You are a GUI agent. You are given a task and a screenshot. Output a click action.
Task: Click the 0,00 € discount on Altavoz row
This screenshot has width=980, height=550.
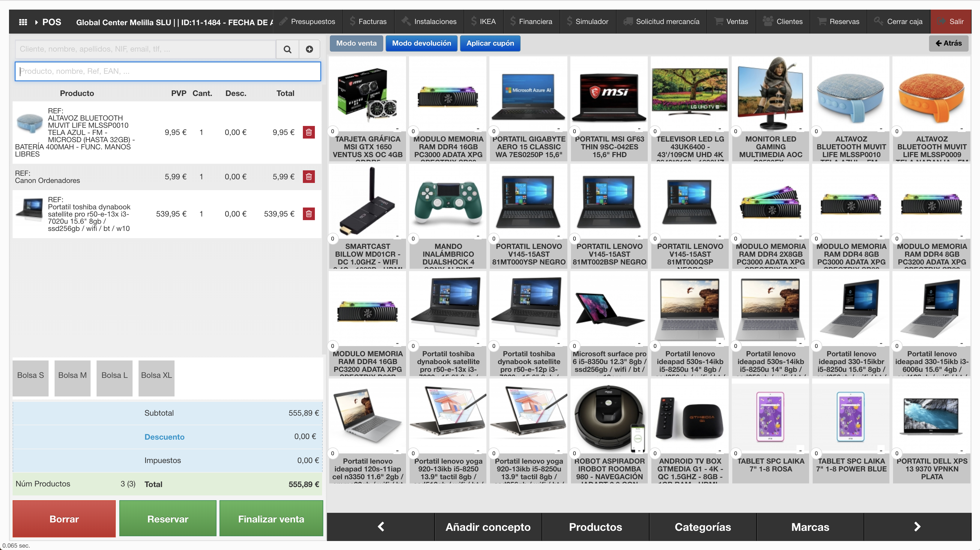235,132
